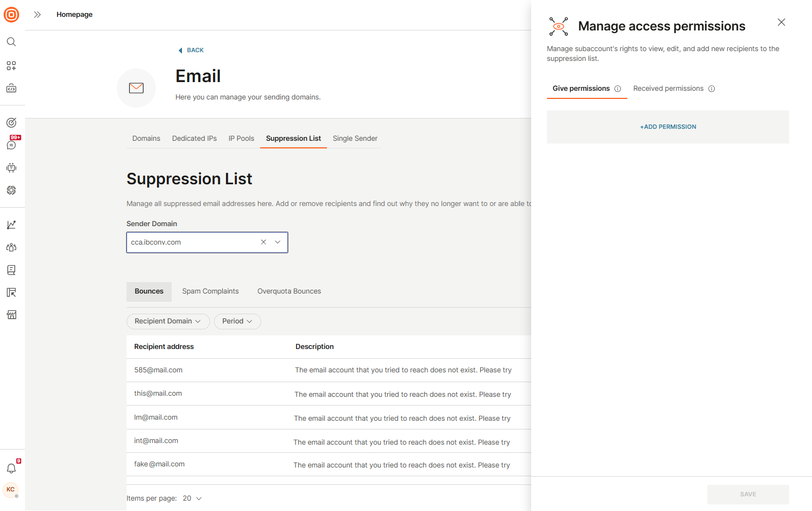Open the People audience icon in sidebar
Image resolution: width=812 pixels, height=511 pixels.
point(11,247)
